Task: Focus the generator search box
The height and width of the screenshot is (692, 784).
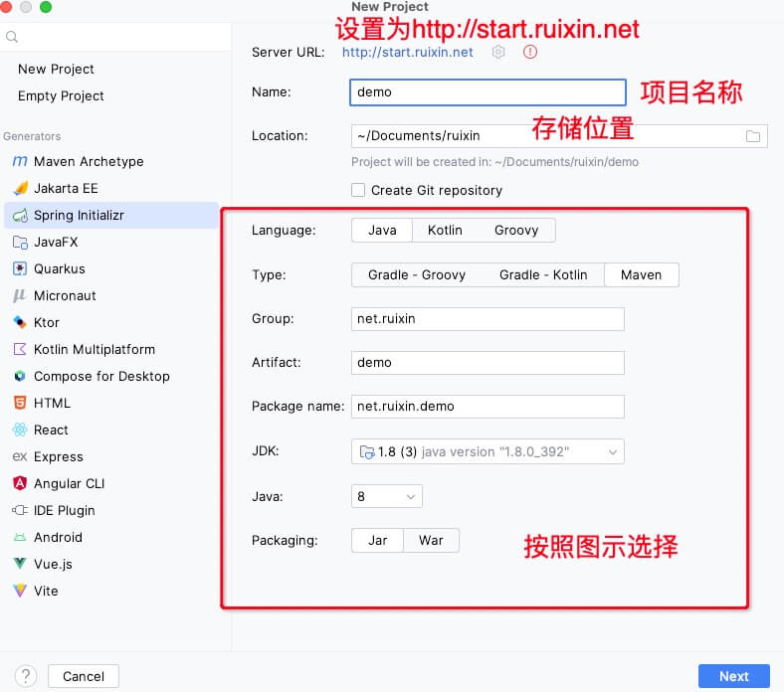Action: 115,37
